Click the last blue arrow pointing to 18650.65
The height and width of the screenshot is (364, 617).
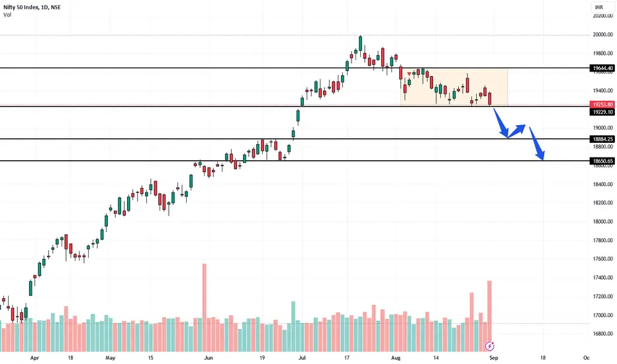click(537, 143)
